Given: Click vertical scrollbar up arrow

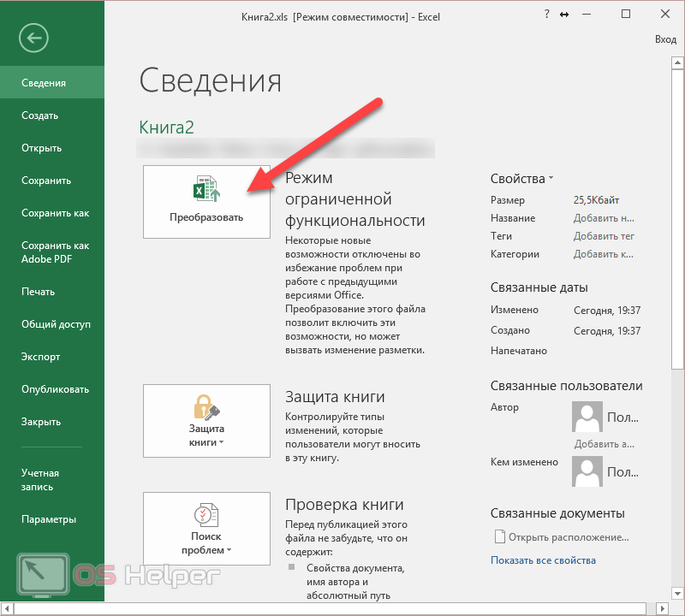Looking at the screenshot, I should click(677, 62).
